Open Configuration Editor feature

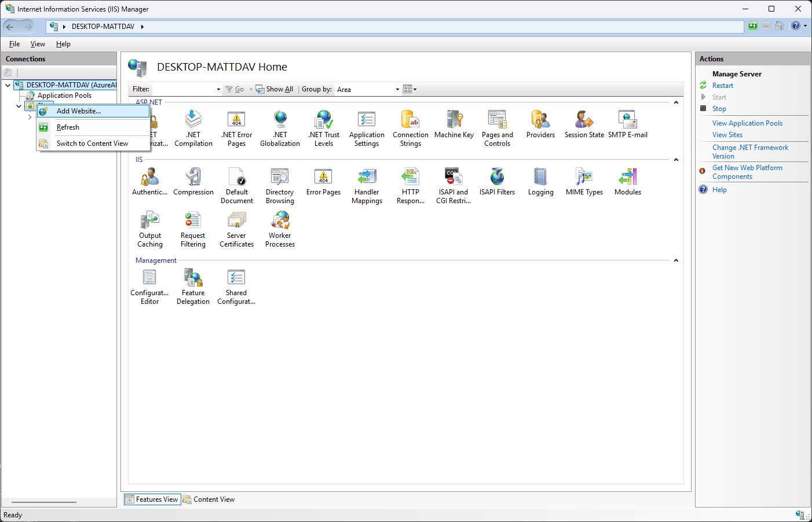point(149,286)
